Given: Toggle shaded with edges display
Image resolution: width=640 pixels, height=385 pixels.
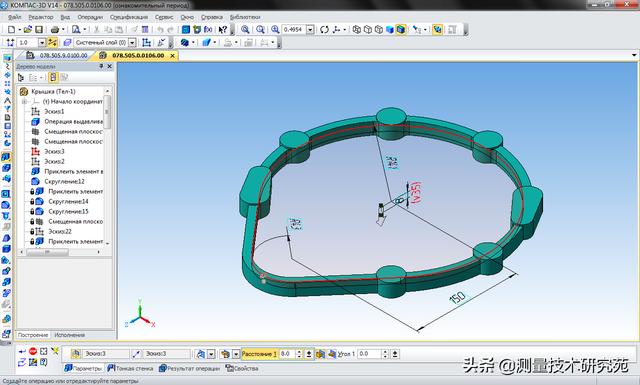Looking at the screenshot, I should pos(401,29).
